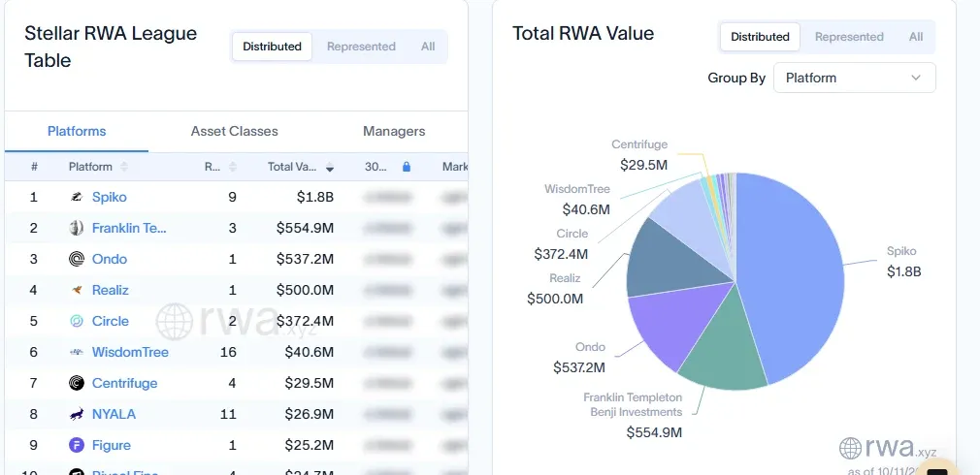Click the $25.2M value in Figure row
980x475 pixels.
(310, 445)
